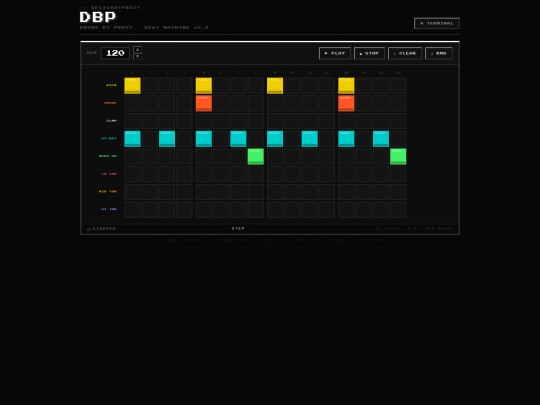Screen dimensions: 540x405
Task: Decrease BPM with the down arrow
Action: tap(137, 56)
